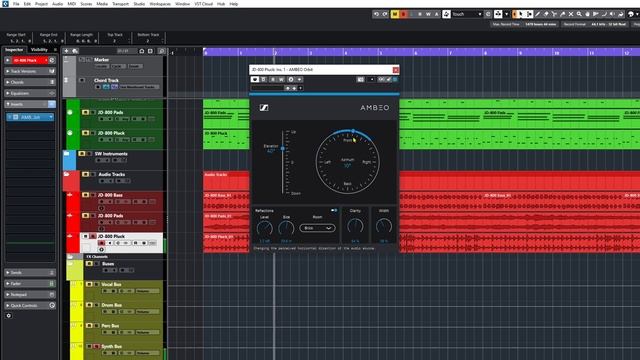Open the MIDI menu
The height and width of the screenshot is (360, 640).
(71, 4)
